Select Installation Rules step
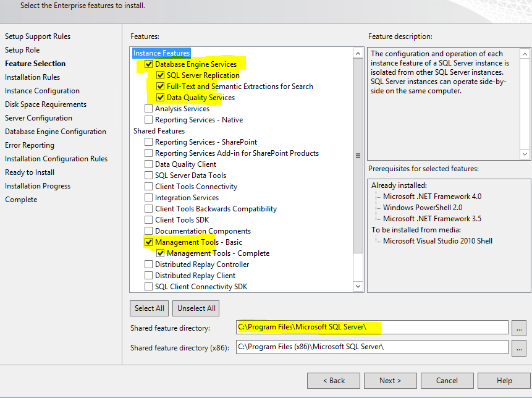532x398 pixels. (33, 77)
